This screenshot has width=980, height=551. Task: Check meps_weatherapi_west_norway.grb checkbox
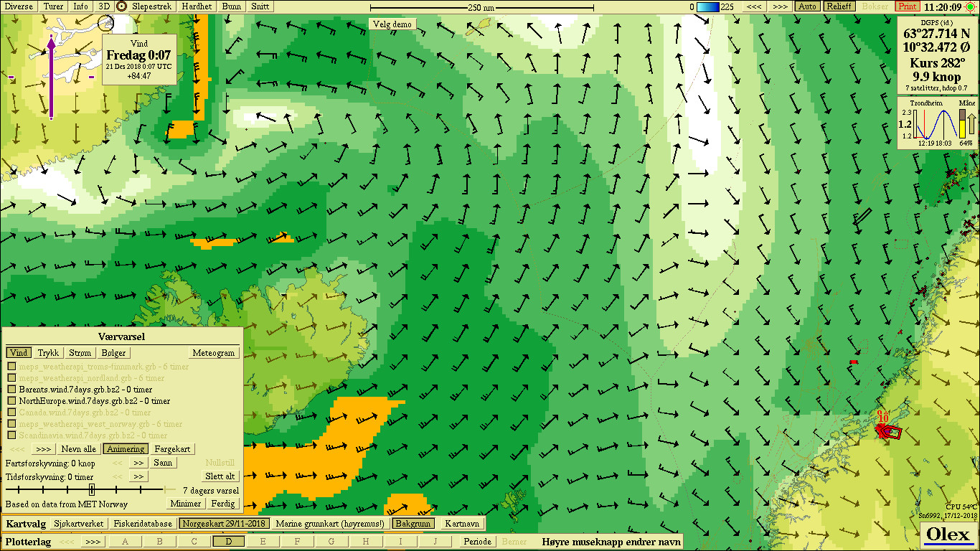coord(11,424)
